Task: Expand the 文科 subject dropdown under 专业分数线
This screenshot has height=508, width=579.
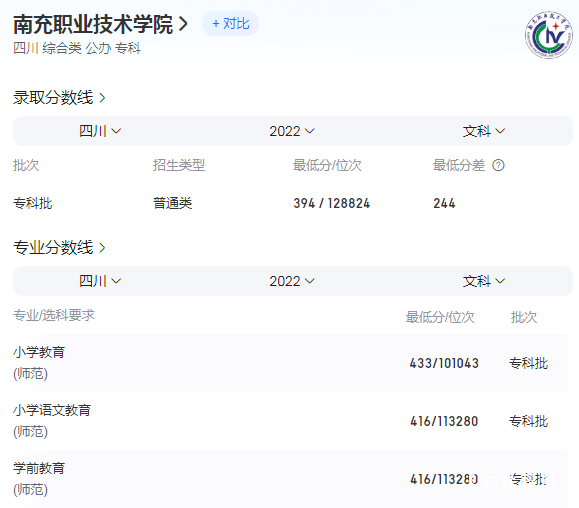Action: pos(484,281)
